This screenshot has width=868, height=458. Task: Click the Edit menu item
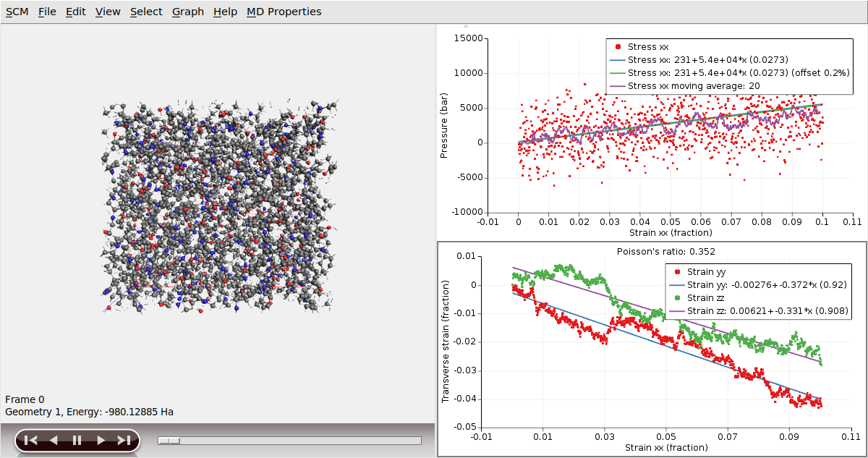point(75,12)
